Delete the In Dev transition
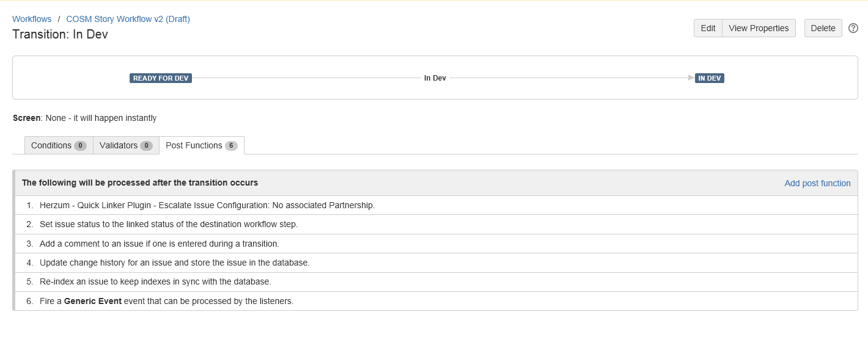 [823, 28]
